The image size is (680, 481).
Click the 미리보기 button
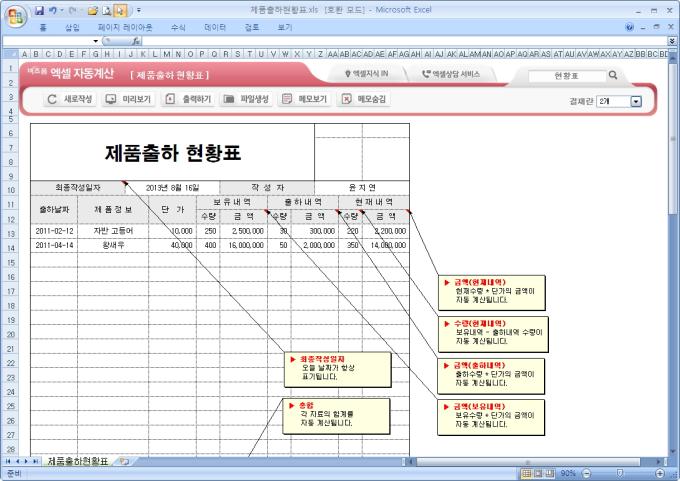[129, 99]
